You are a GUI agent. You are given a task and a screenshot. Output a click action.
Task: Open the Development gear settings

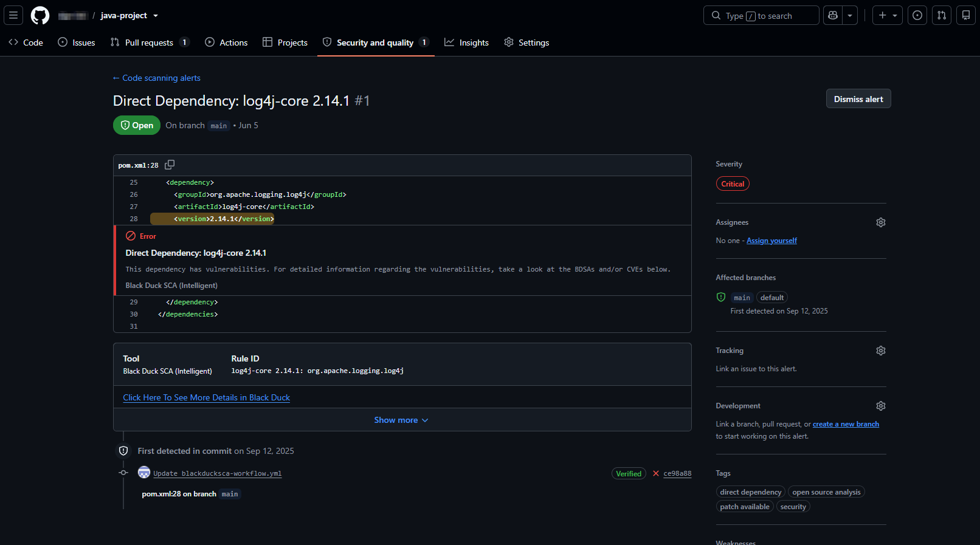coord(881,406)
